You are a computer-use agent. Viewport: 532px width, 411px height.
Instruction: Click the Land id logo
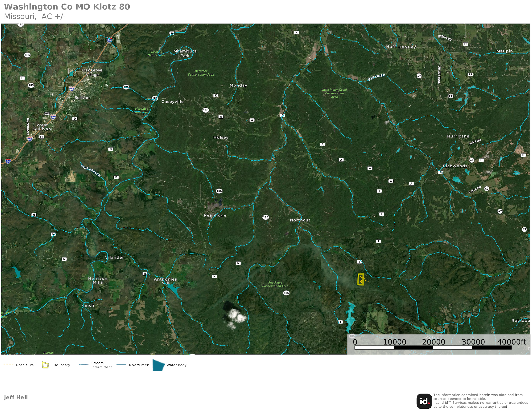click(424, 401)
